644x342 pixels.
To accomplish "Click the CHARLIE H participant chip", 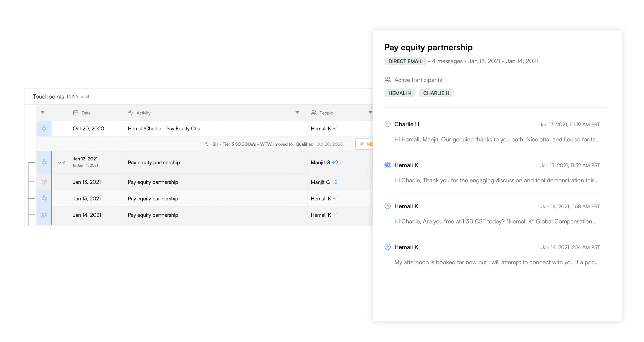I will tap(436, 93).
